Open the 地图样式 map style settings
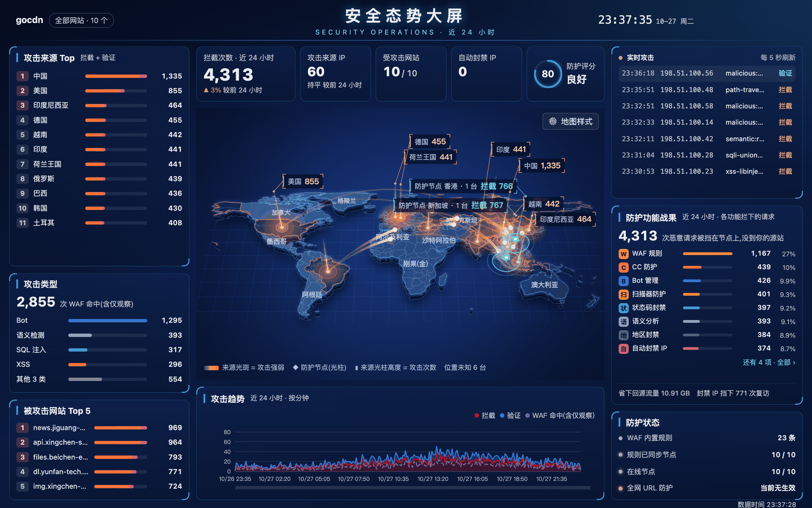 click(570, 122)
